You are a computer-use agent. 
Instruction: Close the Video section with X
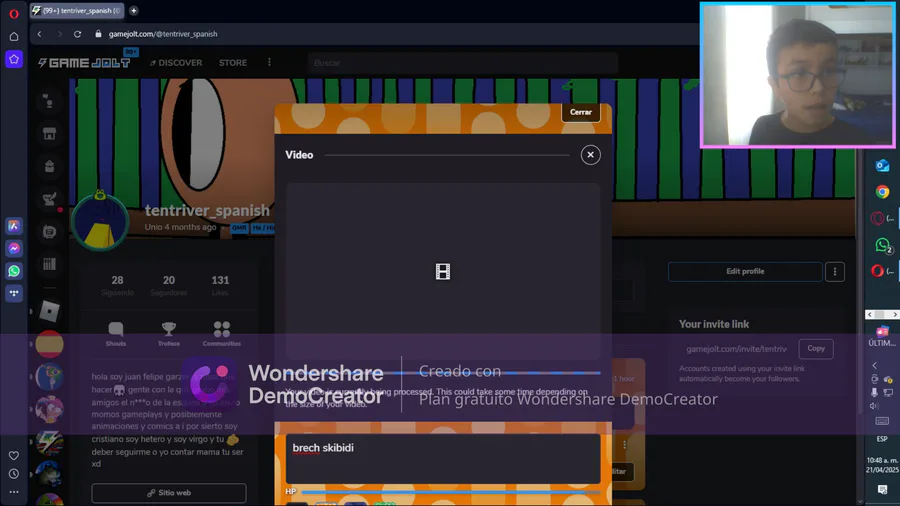(590, 155)
